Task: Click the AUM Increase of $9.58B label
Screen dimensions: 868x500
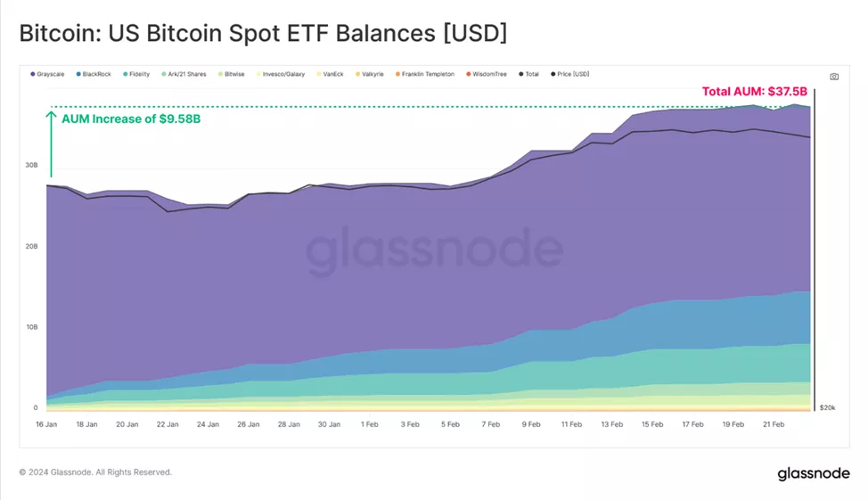Action: (x=131, y=119)
